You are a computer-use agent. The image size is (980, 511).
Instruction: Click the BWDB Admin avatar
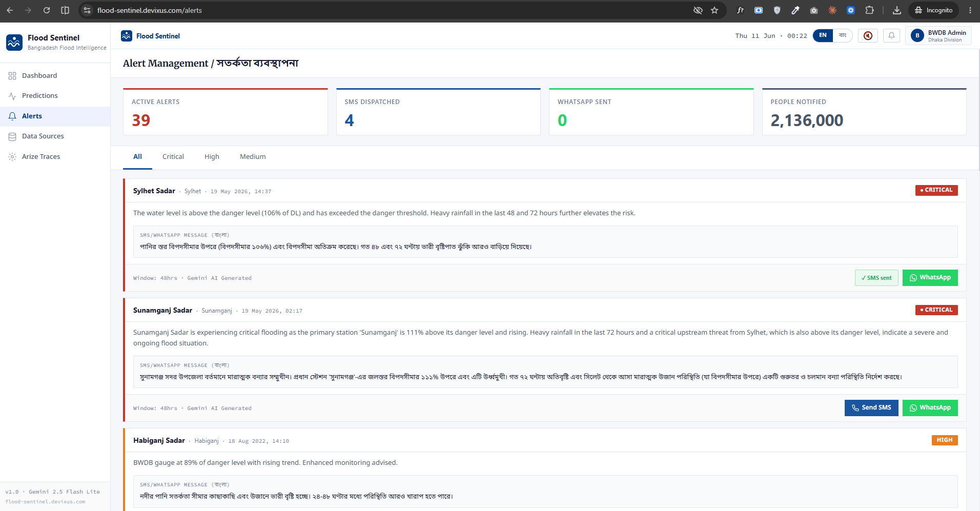[917, 36]
